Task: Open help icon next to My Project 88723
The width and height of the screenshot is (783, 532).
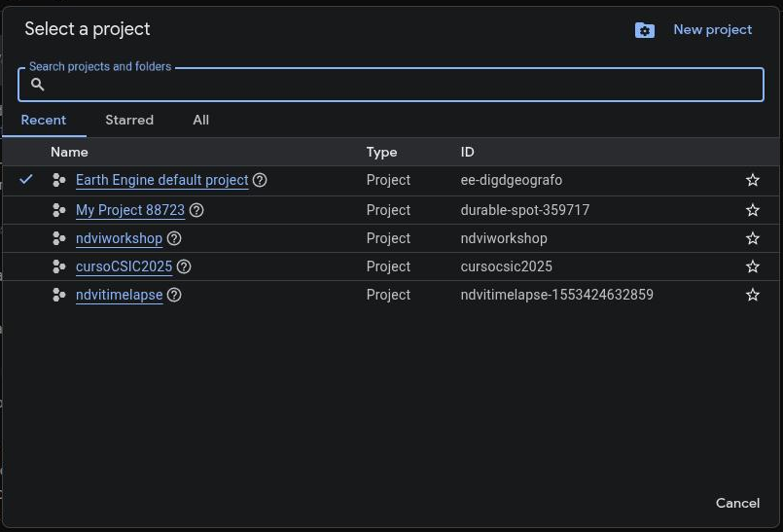Action: [196, 210]
